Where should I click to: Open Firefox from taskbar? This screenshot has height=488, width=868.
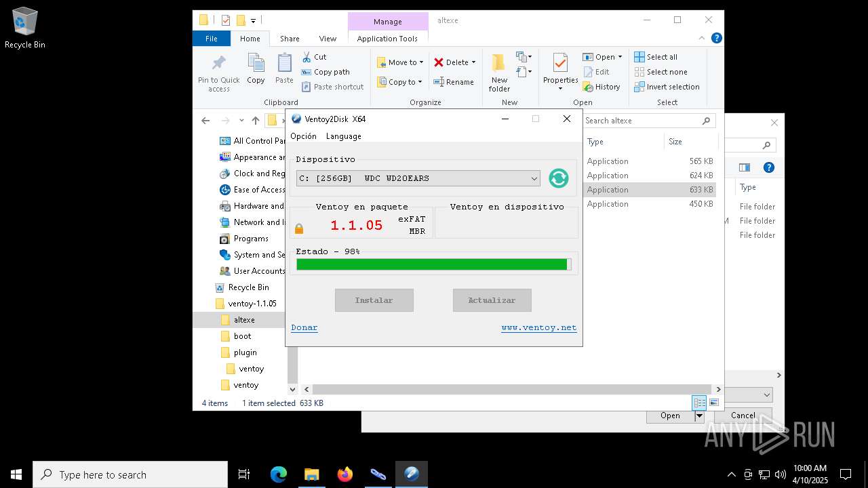point(345,474)
